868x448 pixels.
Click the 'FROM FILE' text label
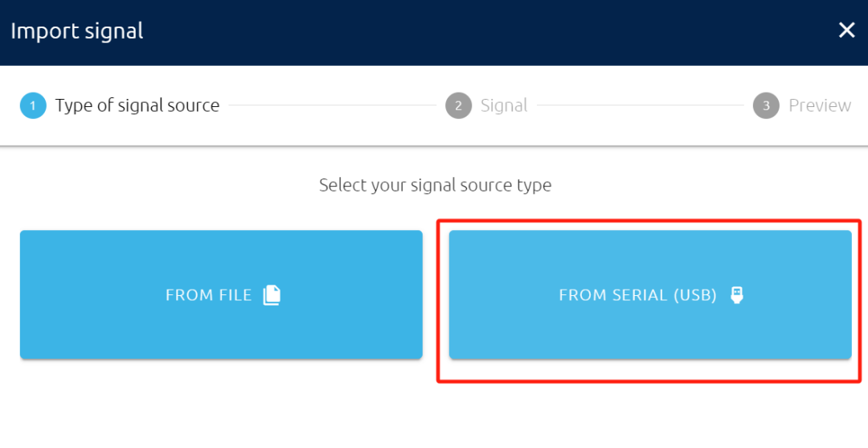pos(208,295)
